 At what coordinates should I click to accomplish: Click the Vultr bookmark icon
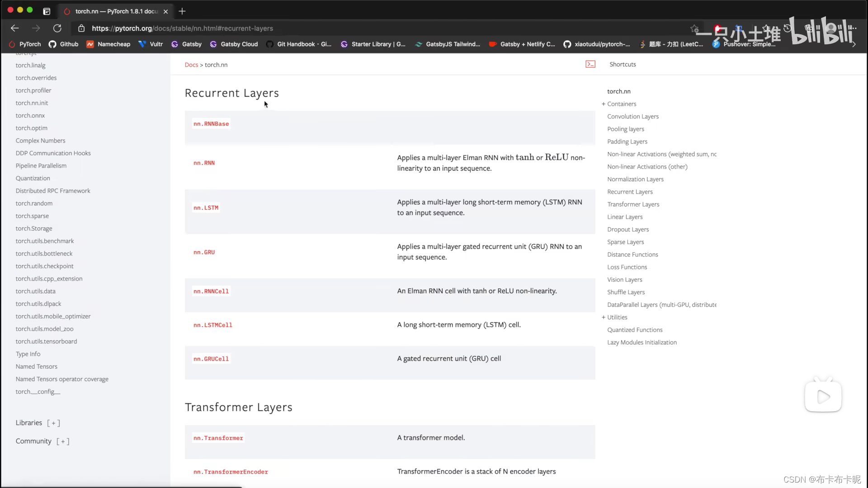(142, 44)
